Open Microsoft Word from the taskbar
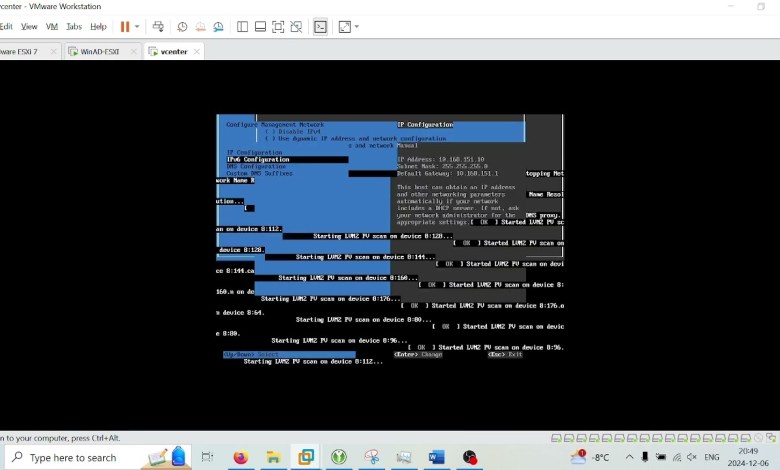780x470 pixels. pos(436,457)
